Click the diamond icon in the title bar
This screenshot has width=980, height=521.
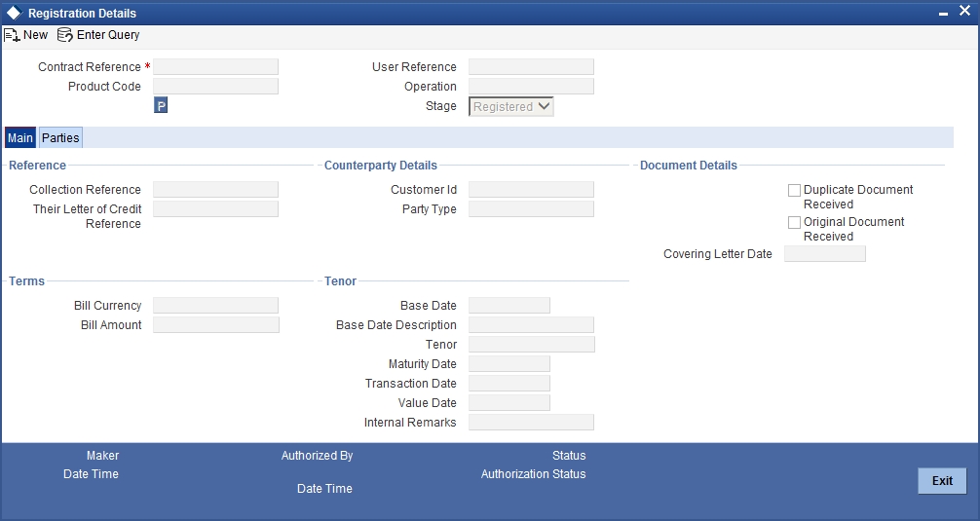coord(14,13)
